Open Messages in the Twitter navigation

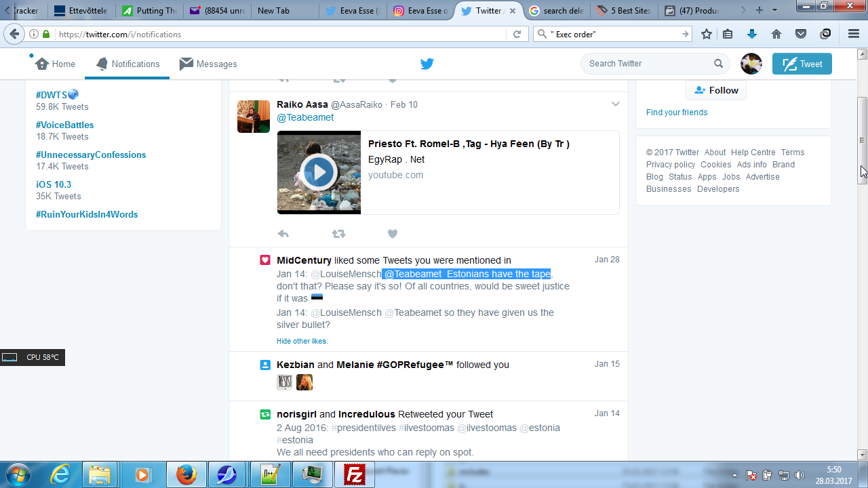point(208,64)
